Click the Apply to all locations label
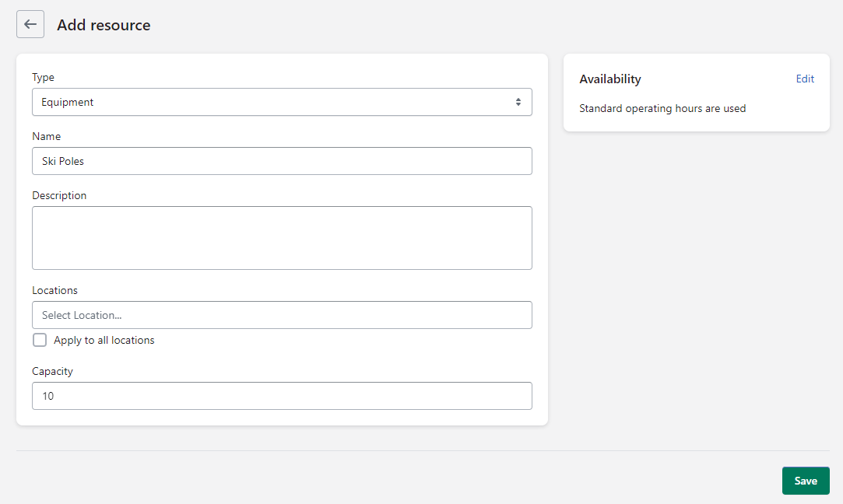Screen dimensions: 843x504 click(x=104, y=340)
